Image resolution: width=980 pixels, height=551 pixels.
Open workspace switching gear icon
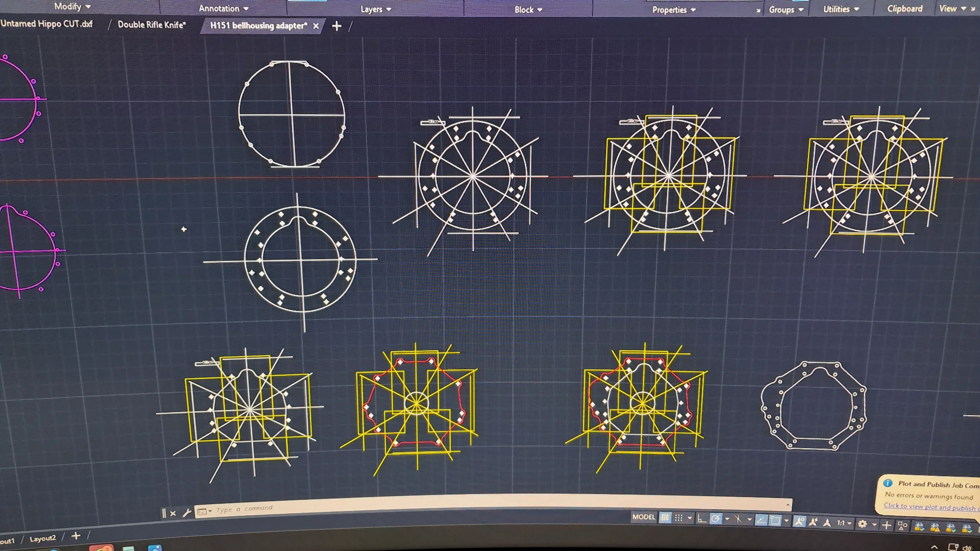click(862, 524)
